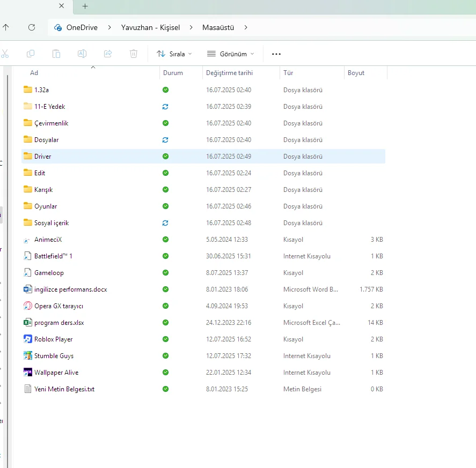This screenshot has width=476, height=468.
Task: Click the Paste clipboard icon
Action: coord(56,54)
